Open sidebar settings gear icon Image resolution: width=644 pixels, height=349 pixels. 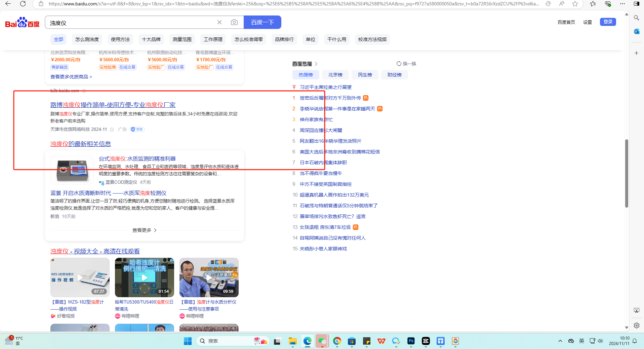pos(636,325)
